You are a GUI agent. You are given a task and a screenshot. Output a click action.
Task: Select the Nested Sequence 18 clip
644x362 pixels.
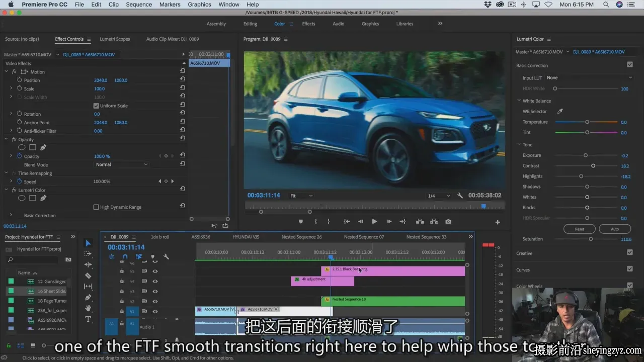coord(393,301)
